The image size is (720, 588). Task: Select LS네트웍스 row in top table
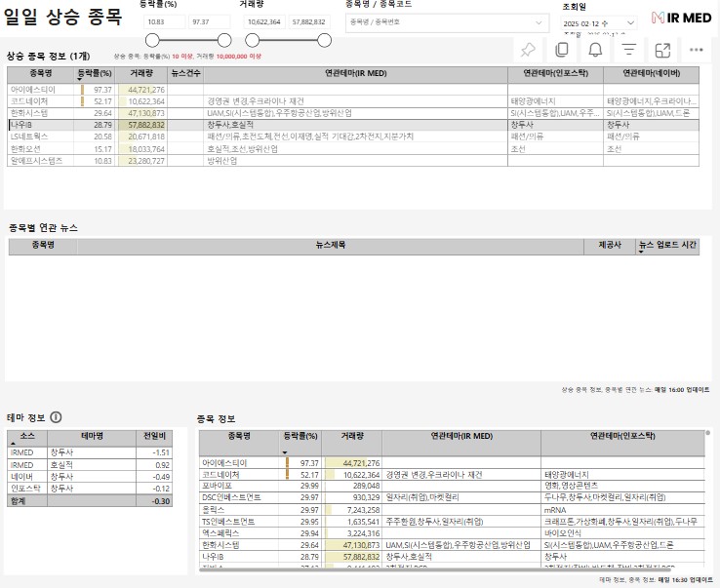pyautogui.click(x=353, y=137)
